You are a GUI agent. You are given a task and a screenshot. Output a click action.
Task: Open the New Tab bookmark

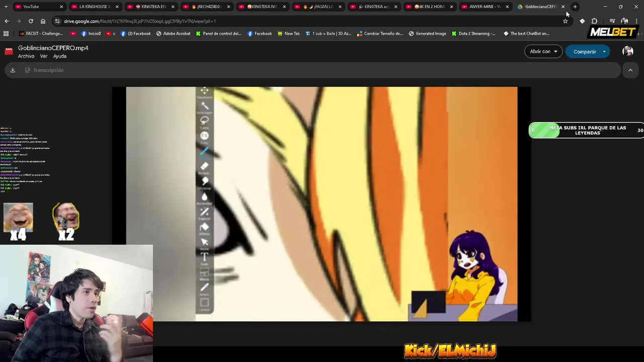(288, 34)
